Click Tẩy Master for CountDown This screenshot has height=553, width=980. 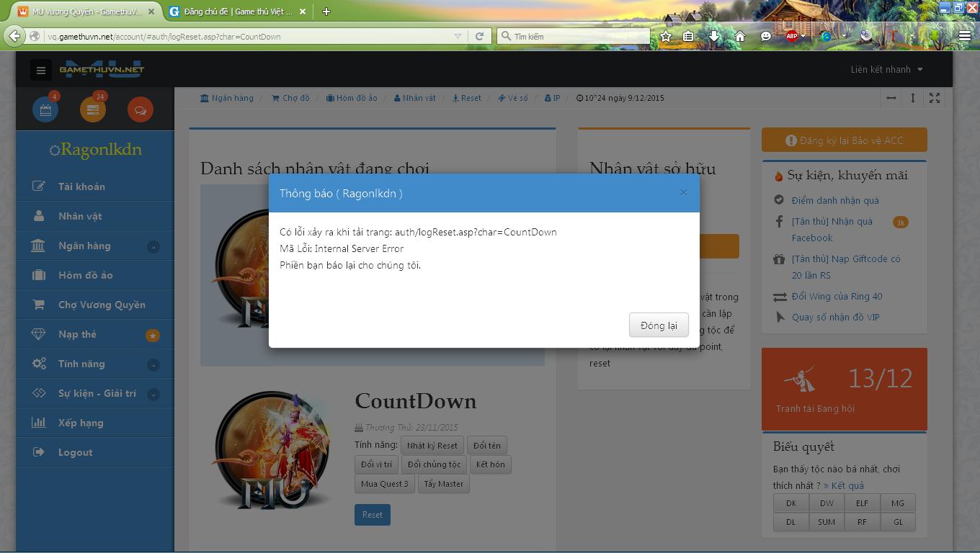[x=443, y=484]
